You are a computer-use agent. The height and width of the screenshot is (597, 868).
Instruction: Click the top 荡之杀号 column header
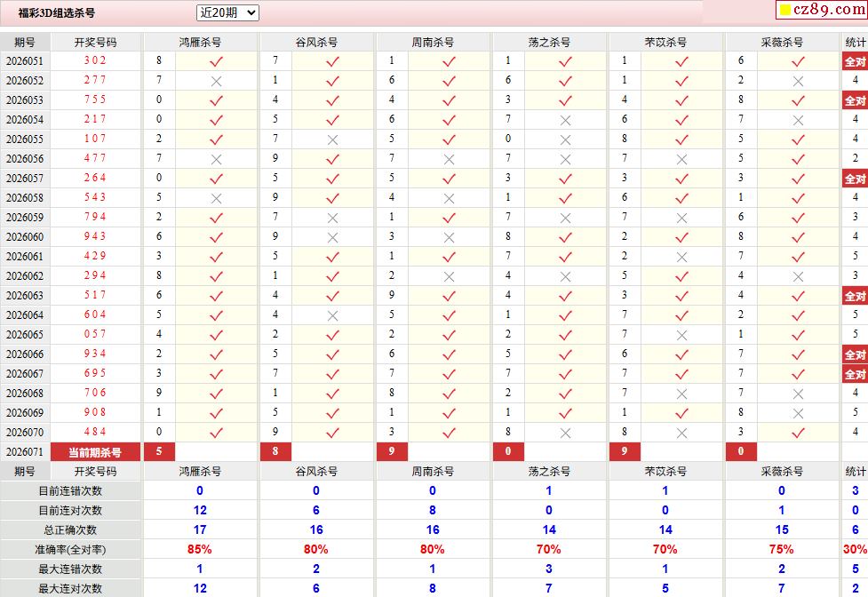(549, 42)
